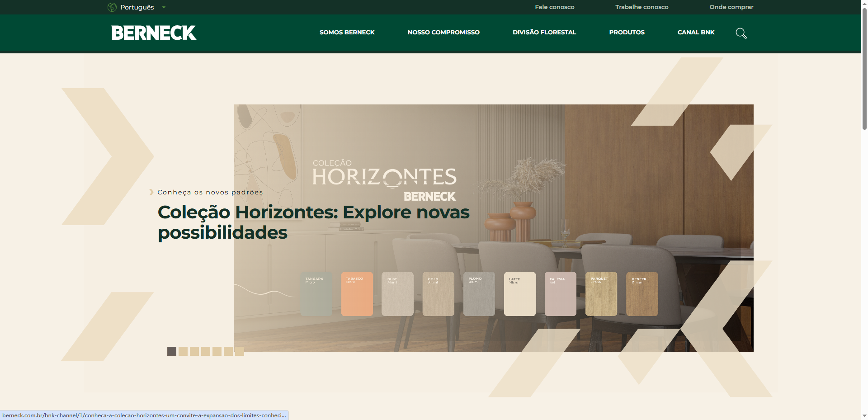Select the Latte cream swatch
Viewport: 868px width, 420px height.
pyautogui.click(x=519, y=294)
